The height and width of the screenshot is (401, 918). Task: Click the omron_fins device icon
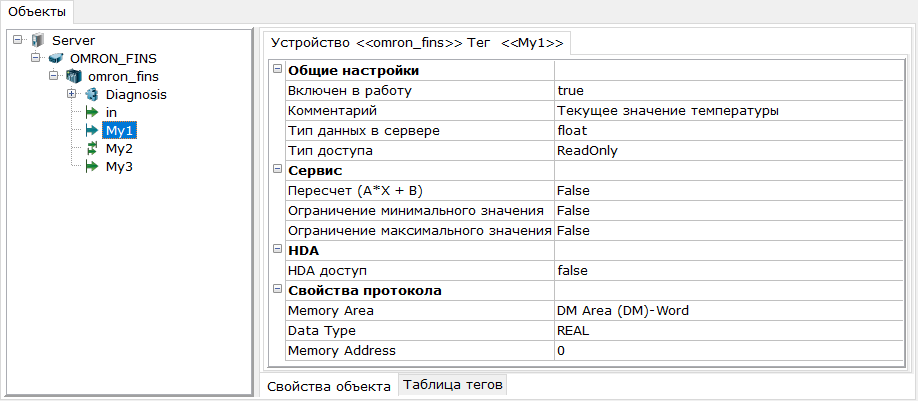click(x=74, y=76)
